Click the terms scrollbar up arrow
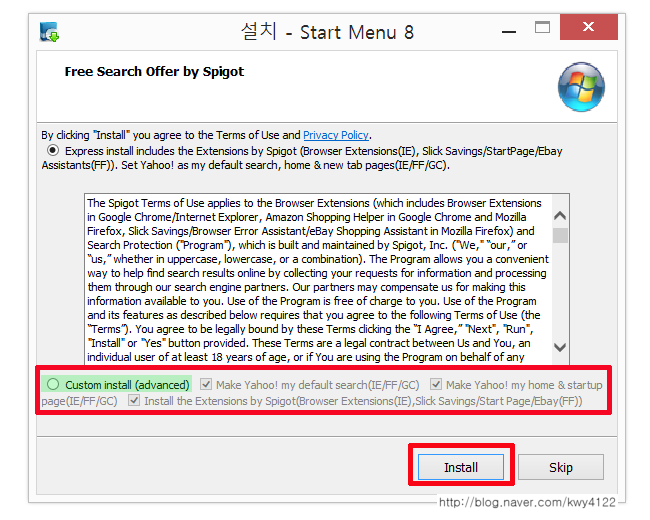 click(x=560, y=216)
